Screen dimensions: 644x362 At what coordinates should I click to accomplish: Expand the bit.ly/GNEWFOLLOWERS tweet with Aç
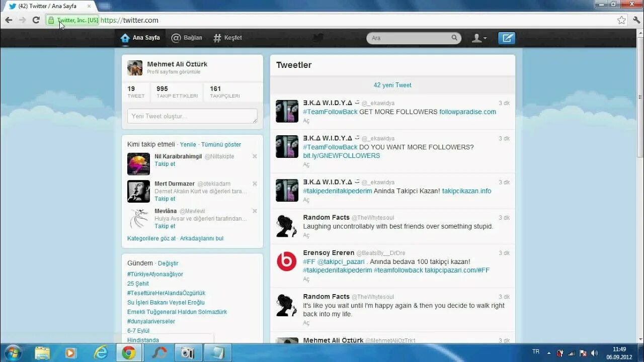tap(306, 165)
